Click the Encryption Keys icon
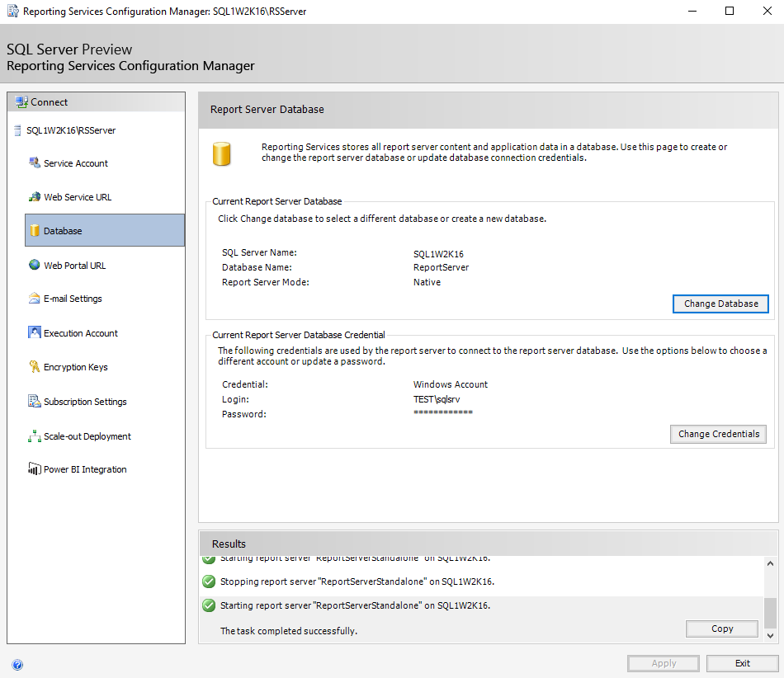 [x=35, y=367]
